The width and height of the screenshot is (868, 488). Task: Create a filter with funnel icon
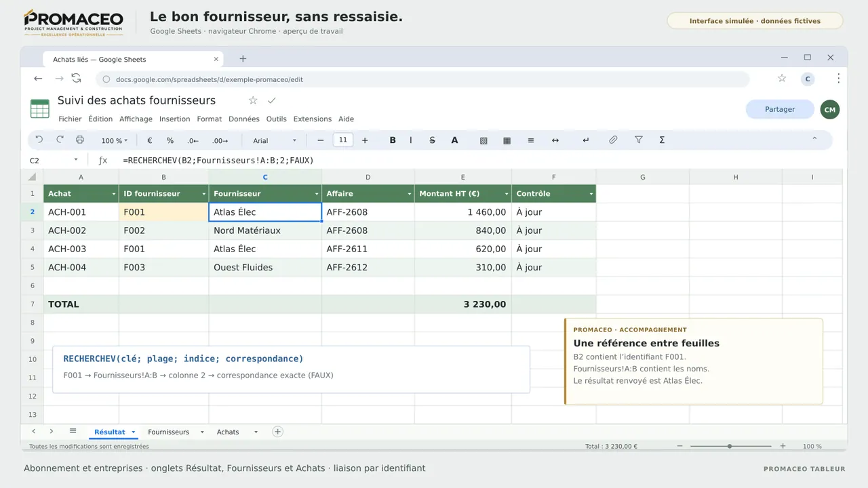pyautogui.click(x=639, y=140)
